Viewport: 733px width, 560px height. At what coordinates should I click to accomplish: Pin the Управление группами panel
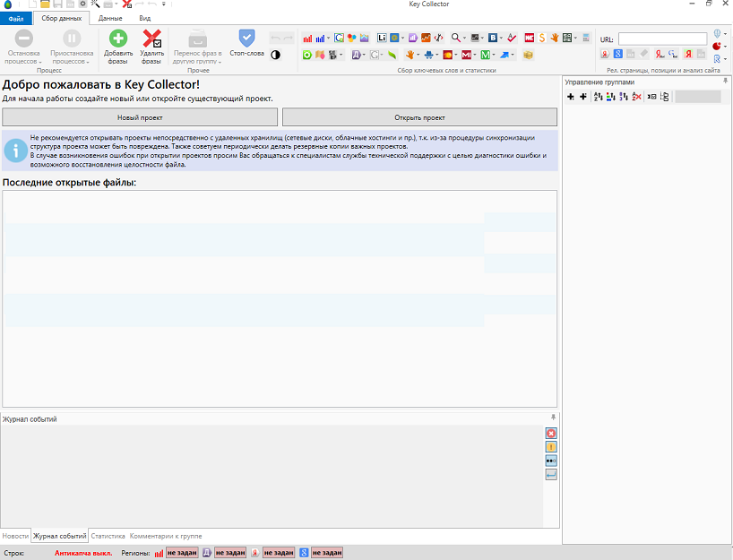726,81
